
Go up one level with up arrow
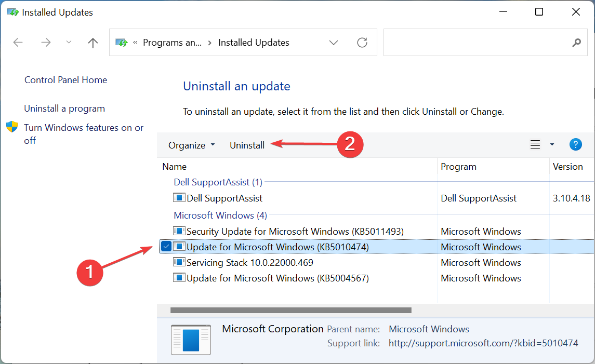(93, 43)
